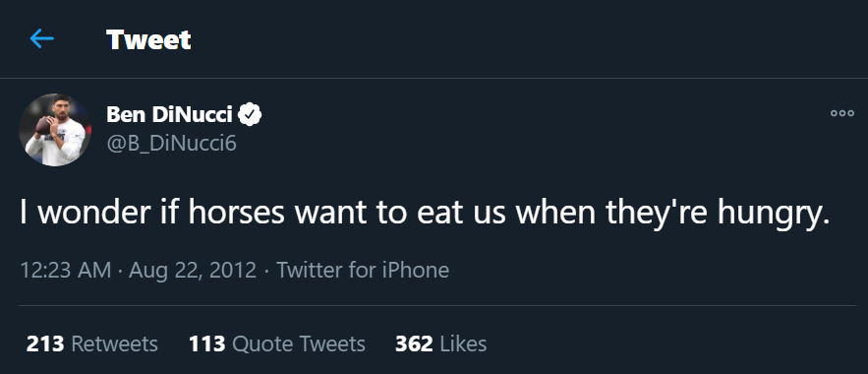Open the three-dot more options menu
The image size is (868, 374).
[x=842, y=113]
